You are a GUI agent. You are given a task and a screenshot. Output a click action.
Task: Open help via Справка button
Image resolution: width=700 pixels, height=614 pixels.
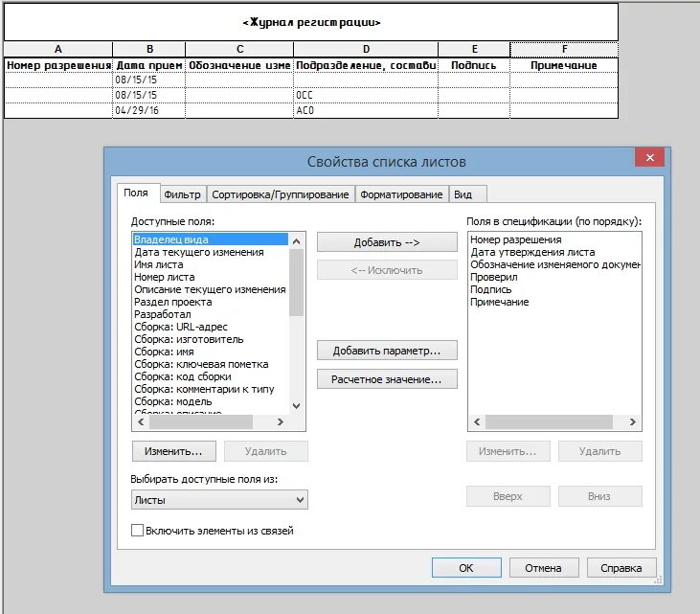(621, 568)
